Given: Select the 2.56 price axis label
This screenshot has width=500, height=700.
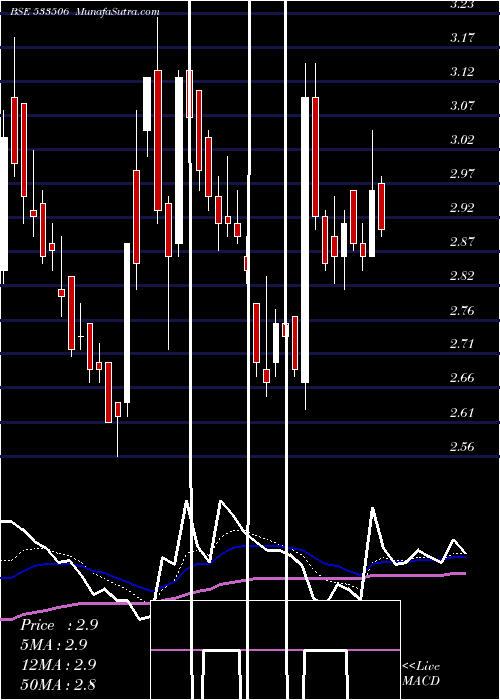Looking at the screenshot, I should pyautogui.click(x=462, y=446).
